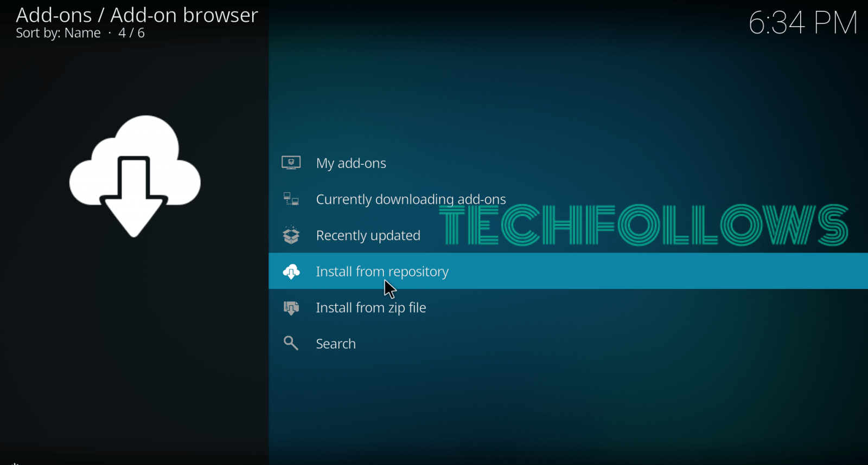
Task: Choose Install from zip file
Action: (x=568, y=307)
